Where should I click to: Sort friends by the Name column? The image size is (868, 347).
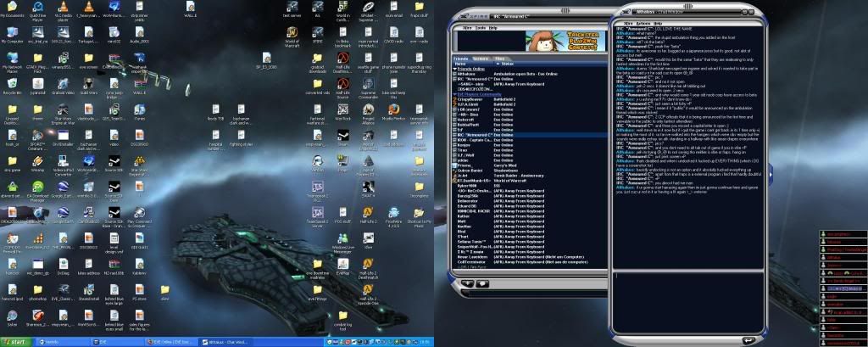tap(472, 64)
